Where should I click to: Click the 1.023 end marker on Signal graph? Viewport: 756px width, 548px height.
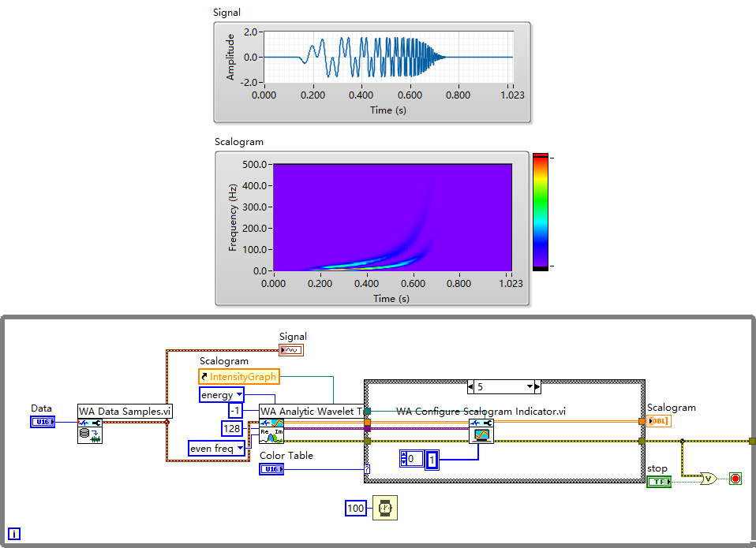point(512,95)
